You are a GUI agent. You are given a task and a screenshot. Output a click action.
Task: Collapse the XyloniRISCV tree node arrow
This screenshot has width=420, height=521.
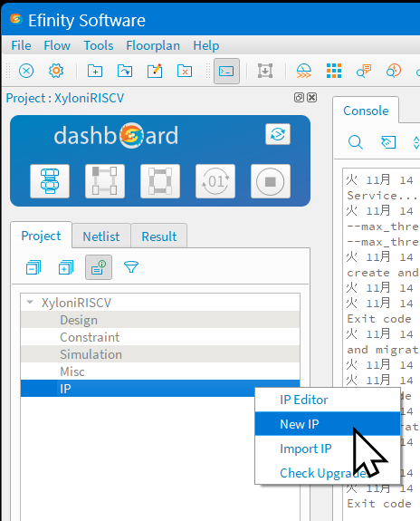pos(30,302)
